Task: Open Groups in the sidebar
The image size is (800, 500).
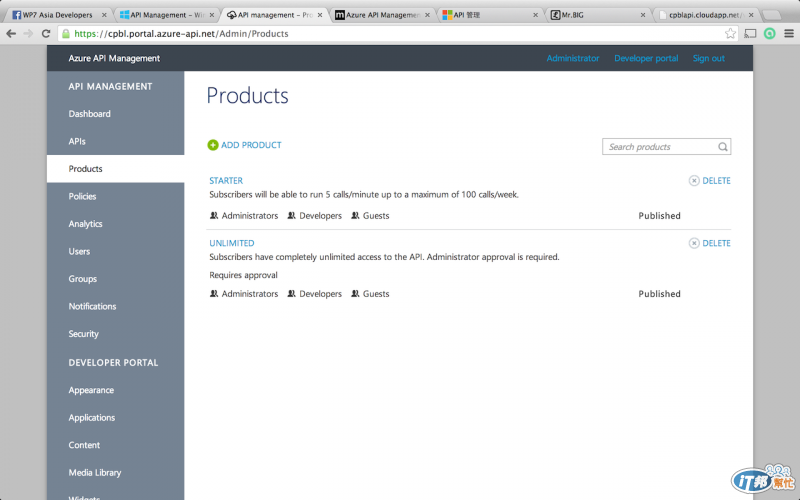Action: pos(83,279)
